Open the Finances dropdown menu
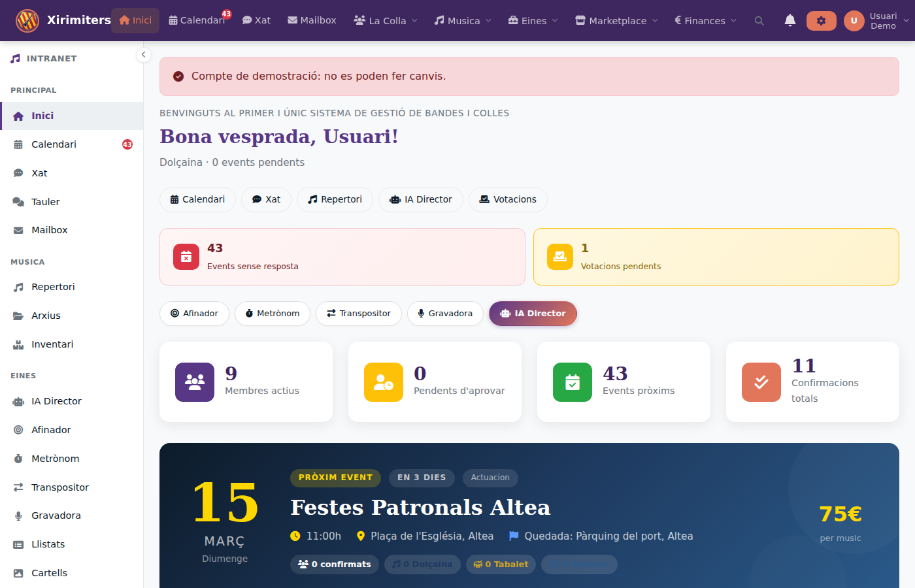Screen dimensions: 915x588 [705, 21]
